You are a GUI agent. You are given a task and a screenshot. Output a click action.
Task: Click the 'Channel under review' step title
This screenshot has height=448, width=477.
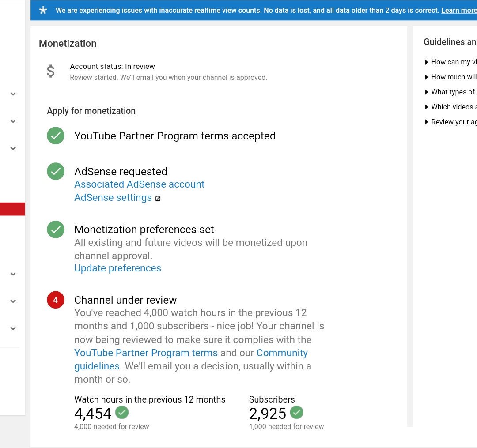coord(125,300)
